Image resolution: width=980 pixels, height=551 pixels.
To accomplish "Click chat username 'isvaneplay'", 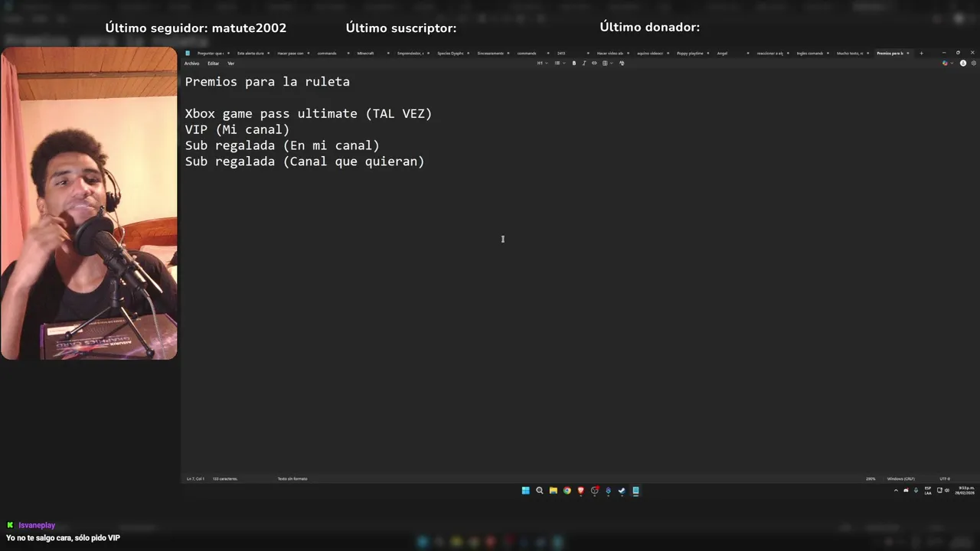I will 37,526.
